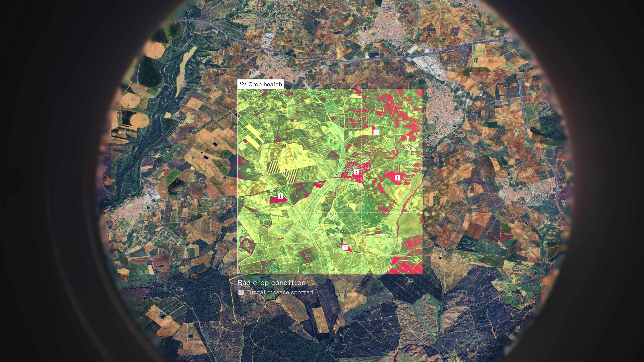644x362 pixels.
Task: Click the Bad crop condition heading
Action: (272, 283)
